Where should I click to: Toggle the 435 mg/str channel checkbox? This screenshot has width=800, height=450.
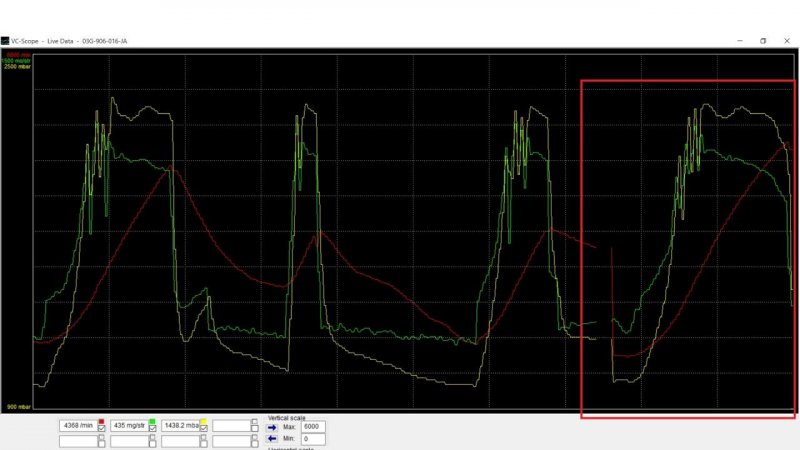153,428
